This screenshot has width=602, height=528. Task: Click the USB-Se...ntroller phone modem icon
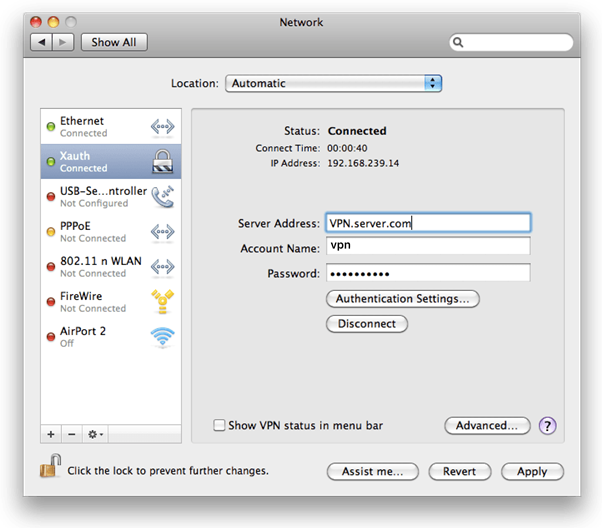pos(162,197)
